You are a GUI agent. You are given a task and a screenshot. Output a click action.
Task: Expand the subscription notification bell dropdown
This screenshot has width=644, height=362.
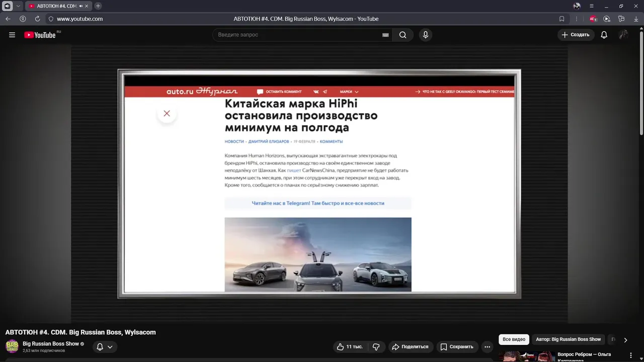[x=105, y=347]
